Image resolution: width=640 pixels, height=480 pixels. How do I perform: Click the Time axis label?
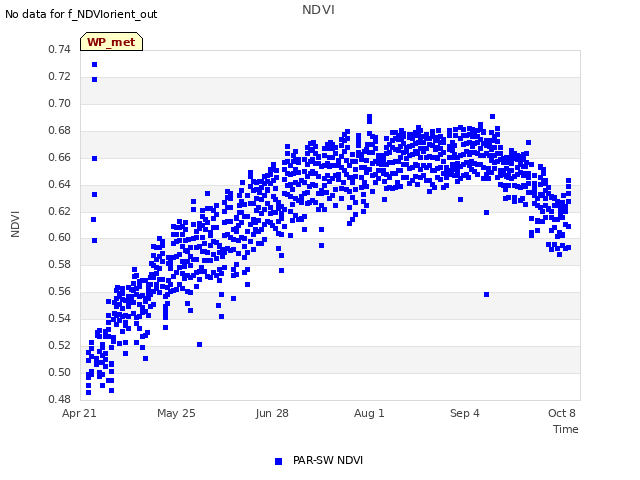point(565,429)
